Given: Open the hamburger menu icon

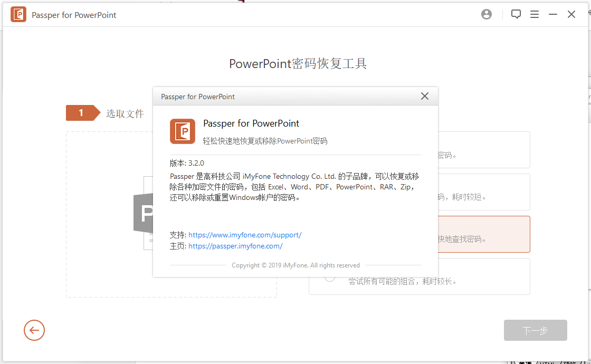Looking at the screenshot, I should [535, 14].
